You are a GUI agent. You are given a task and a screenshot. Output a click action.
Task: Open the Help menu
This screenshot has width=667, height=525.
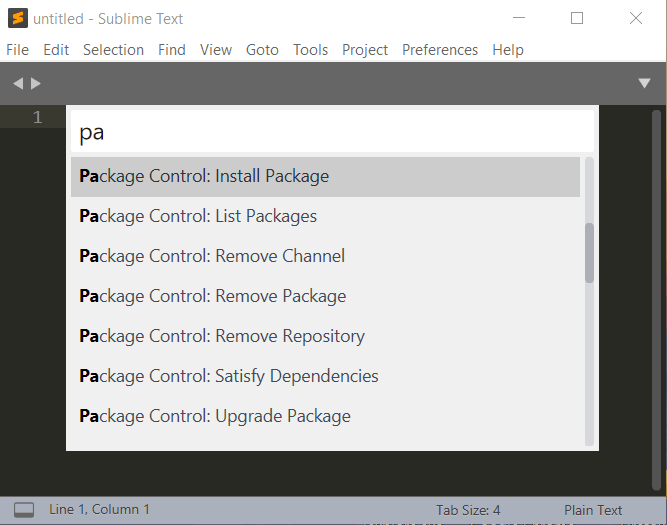click(x=508, y=50)
